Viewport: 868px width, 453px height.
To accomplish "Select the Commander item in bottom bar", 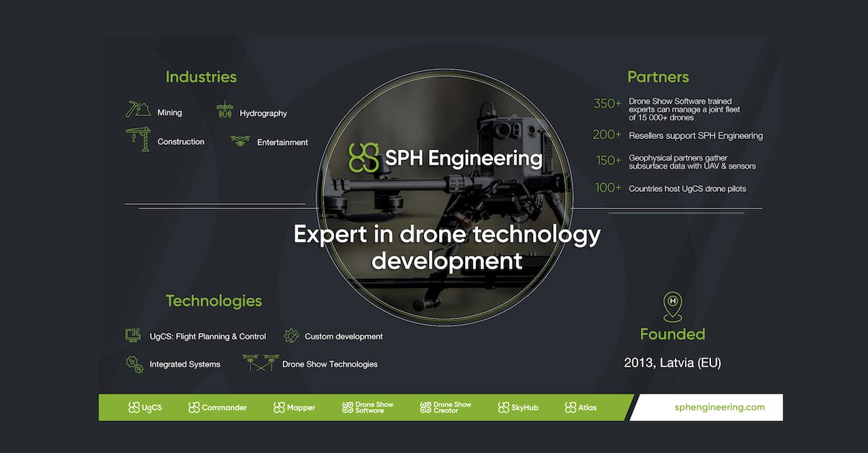I will (217, 407).
